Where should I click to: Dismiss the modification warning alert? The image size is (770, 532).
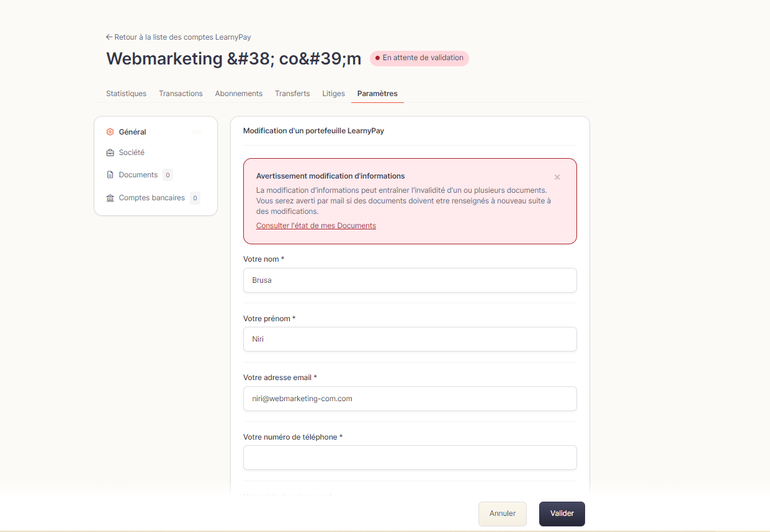tap(557, 177)
